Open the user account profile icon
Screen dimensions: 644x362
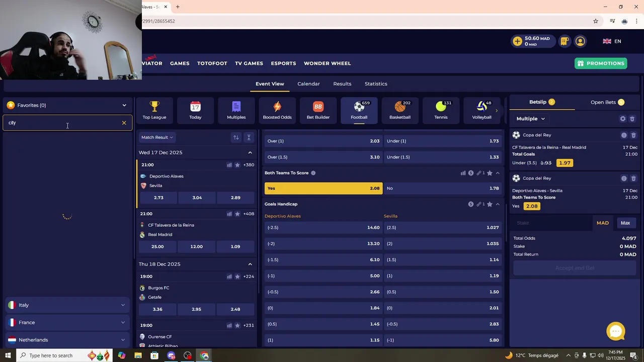(580, 41)
